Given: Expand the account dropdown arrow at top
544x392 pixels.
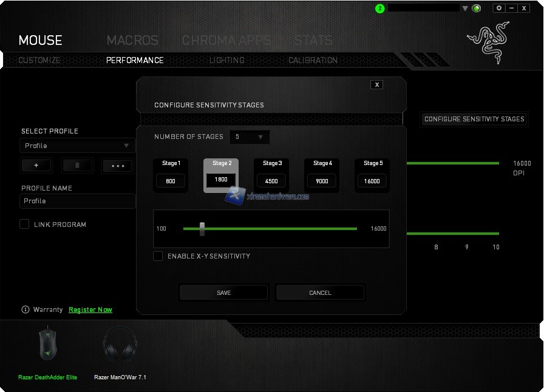Looking at the screenshot, I should pos(466,8).
